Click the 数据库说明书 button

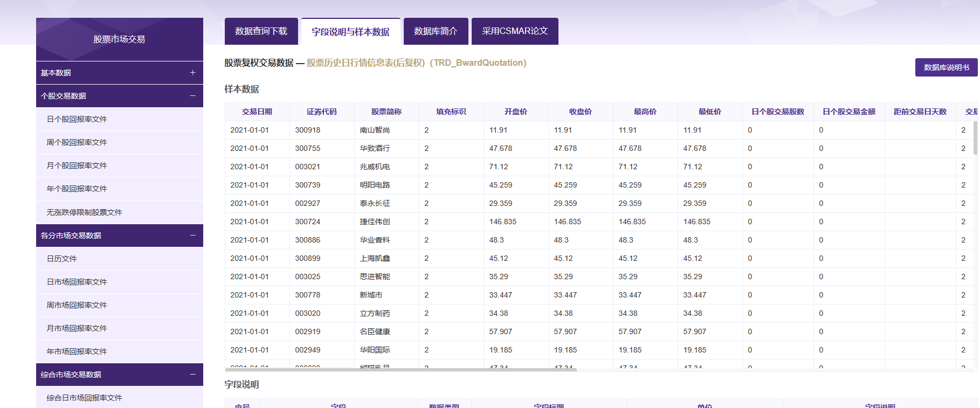pos(946,67)
